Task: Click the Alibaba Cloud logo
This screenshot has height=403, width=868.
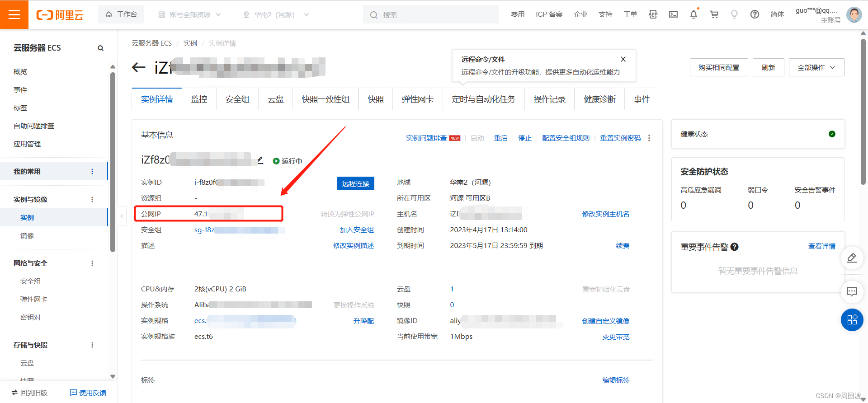Action: tap(60, 15)
